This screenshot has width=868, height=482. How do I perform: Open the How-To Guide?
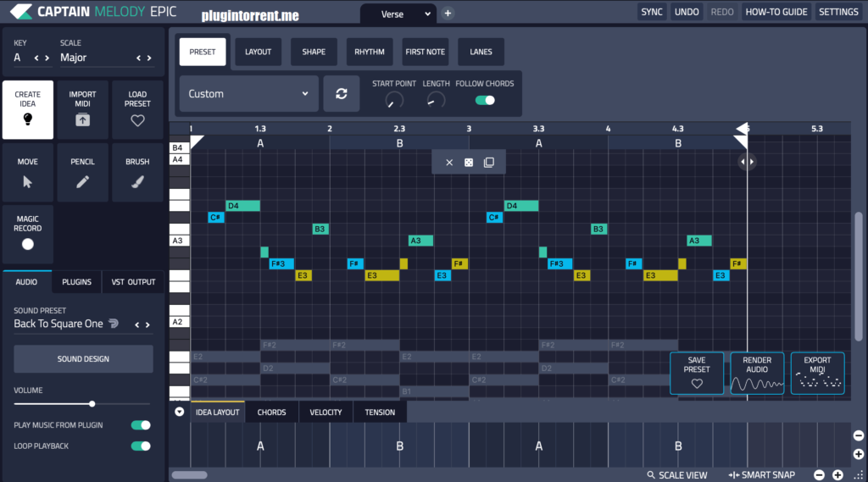coord(776,12)
